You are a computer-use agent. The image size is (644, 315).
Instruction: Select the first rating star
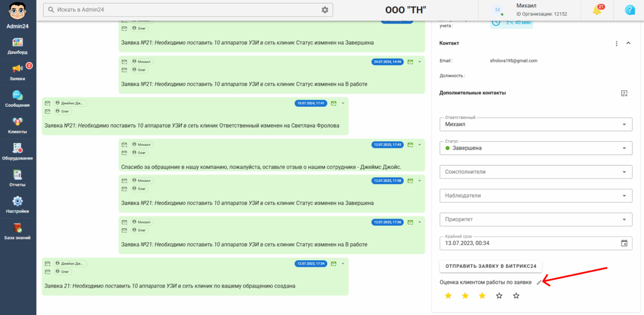(x=448, y=296)
